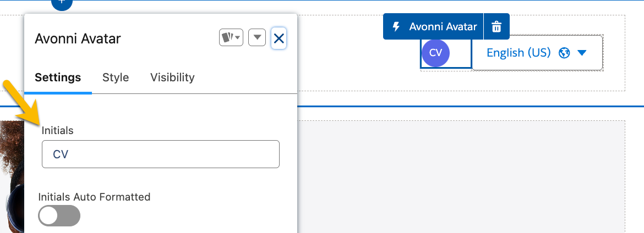Click the blue plus add-section icon
644x233 pixels.
(x=62, y=3)
